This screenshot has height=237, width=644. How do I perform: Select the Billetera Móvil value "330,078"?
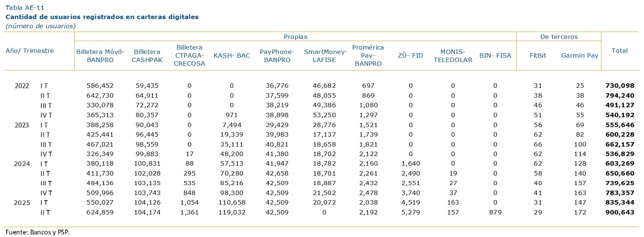click(x=100, y=105)
